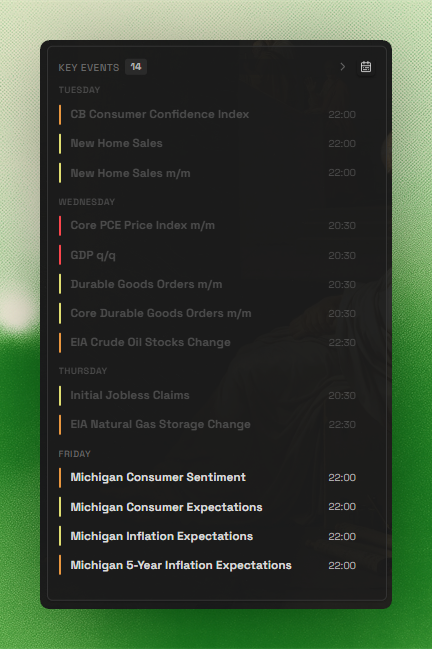The image size is (432, 649).
Task: Select Core Durable Goods Orders m/m
Action: [208, 313]
